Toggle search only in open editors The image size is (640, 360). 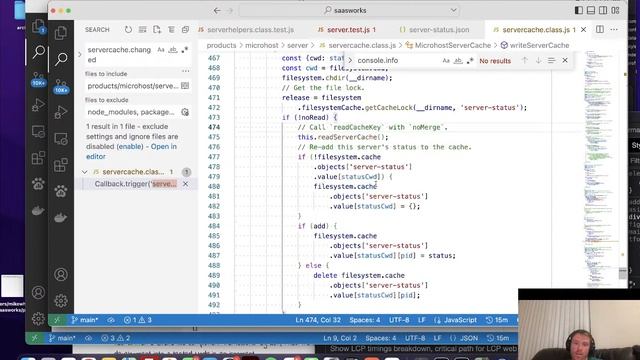pyautogui.click(x=185, y=86)
